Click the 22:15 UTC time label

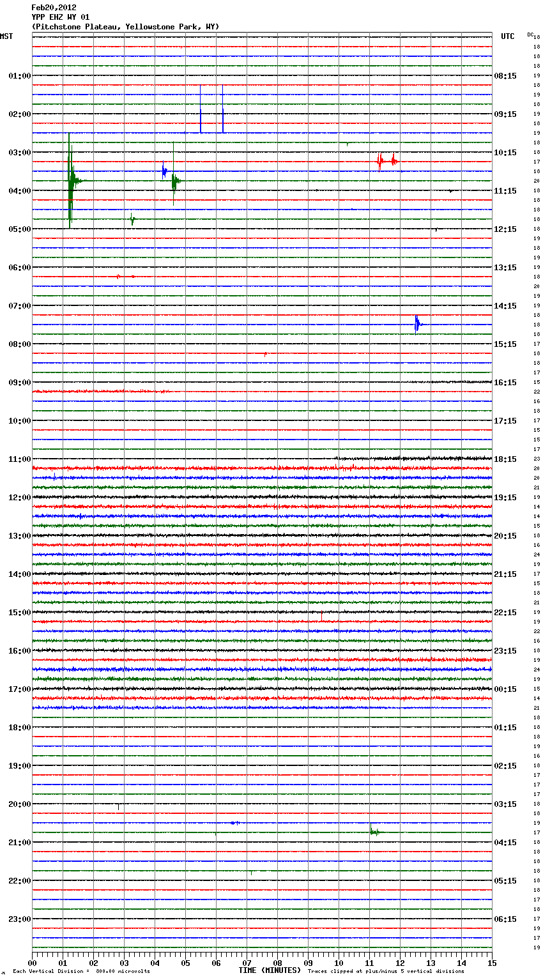pyautogui.click(x=505, y=613)
